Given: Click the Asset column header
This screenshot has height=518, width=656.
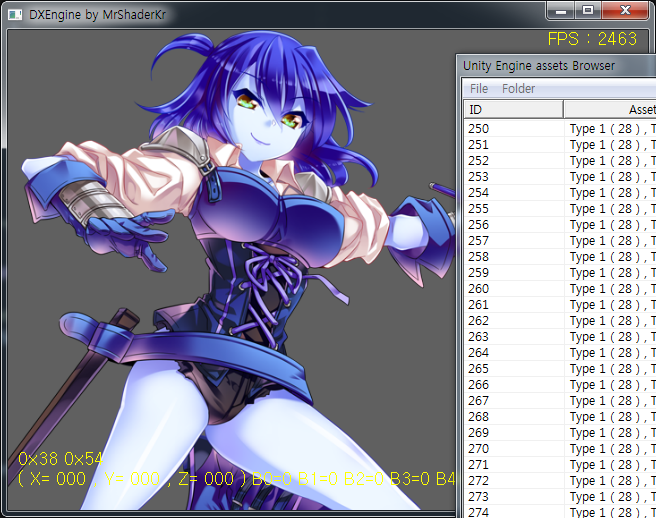Looking at the screenshot, I should click(610, 110).
